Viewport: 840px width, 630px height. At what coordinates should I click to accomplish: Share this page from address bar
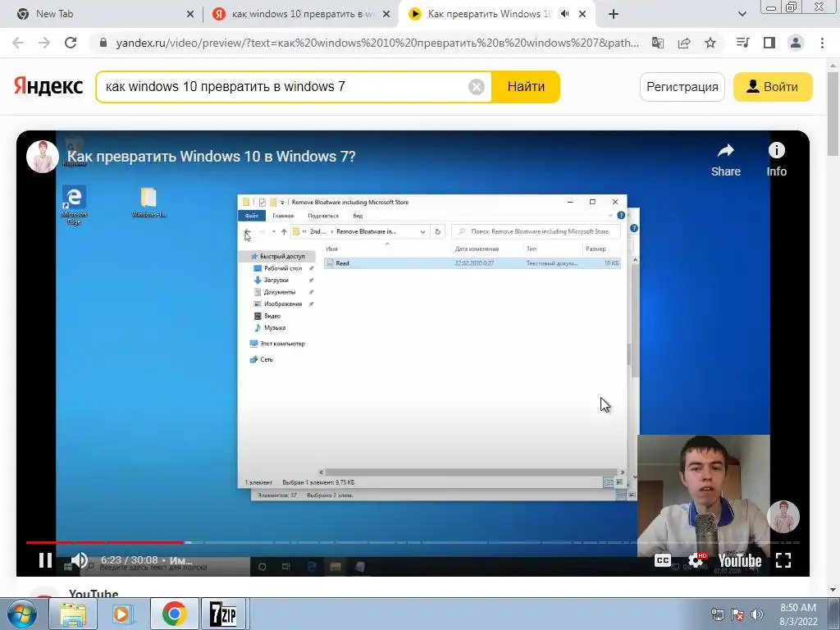coord(684,43)
